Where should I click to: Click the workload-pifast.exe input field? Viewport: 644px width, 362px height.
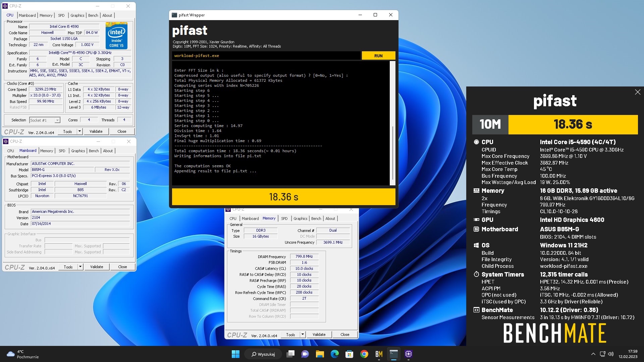(x=266, y=56)
